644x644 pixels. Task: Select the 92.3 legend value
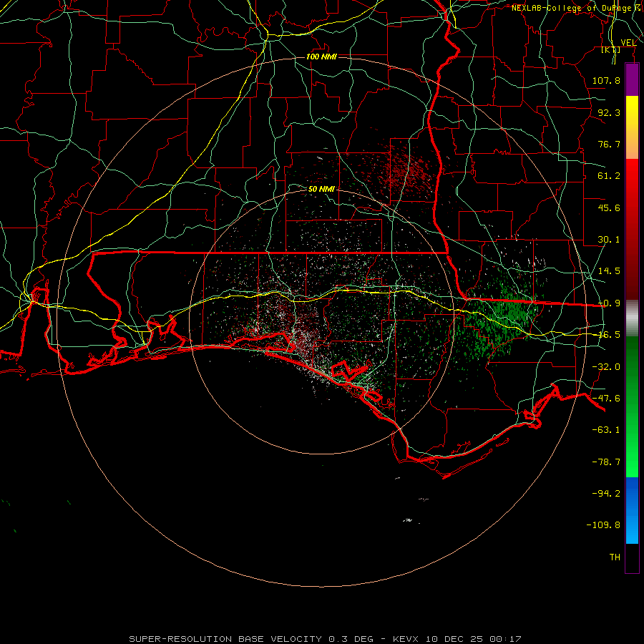coord(609,112)
